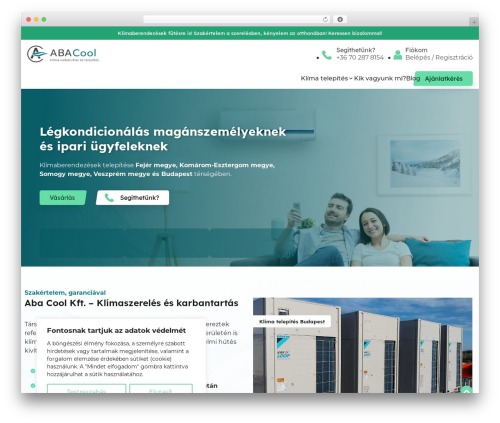Screen dimensions: 500x423
Task: Click the Szakértelem, garanciával subtitle
Action: pos(65,293)
